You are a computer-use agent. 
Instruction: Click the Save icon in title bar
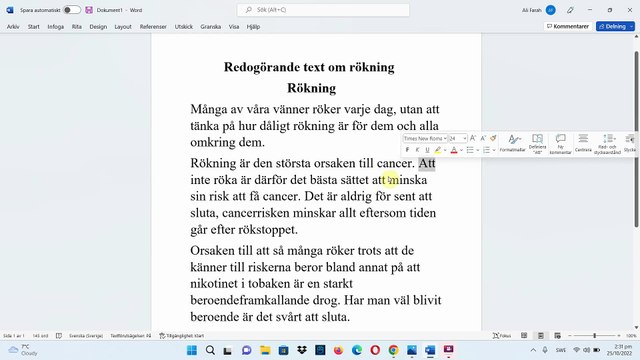tap(89, 10)
